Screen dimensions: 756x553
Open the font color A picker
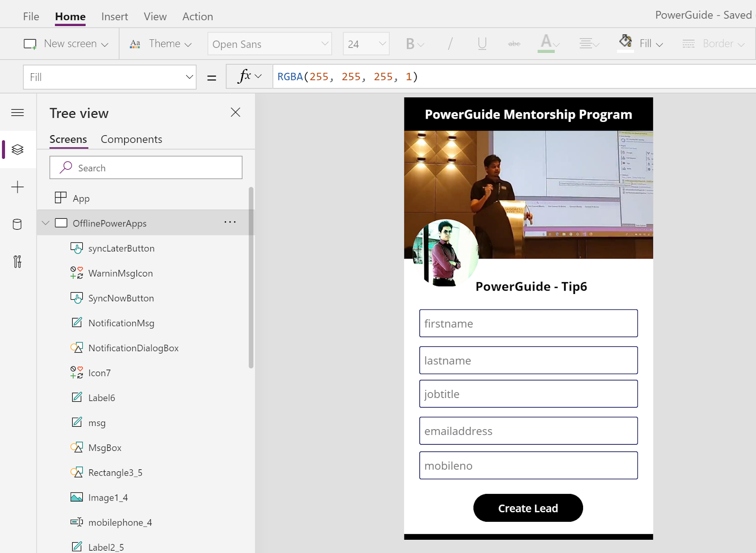[549, 43]
